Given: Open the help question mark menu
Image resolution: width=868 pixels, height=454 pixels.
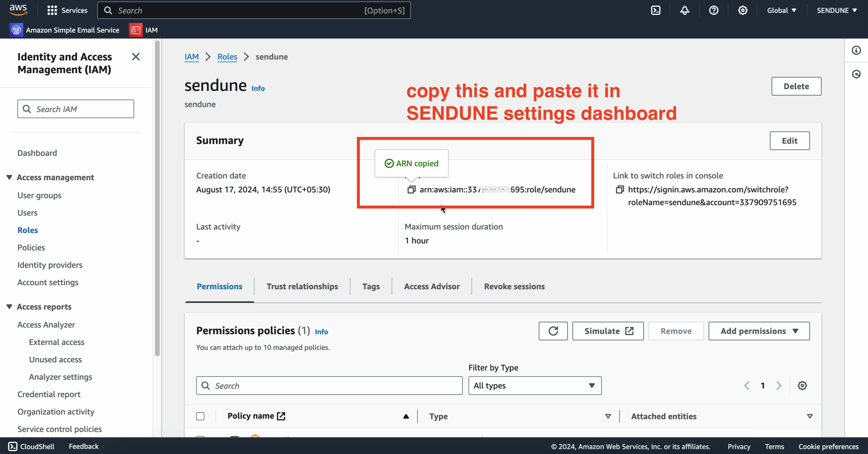Looking at the screenshot, I should tap(713, 10).
